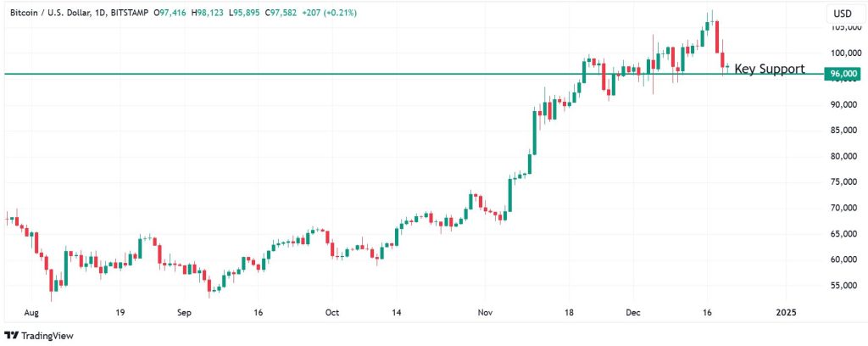Image resolution: width=868 pixels, height=346 pixels.
Task: Click the TradingView logo icon
Action: (11, 335)
